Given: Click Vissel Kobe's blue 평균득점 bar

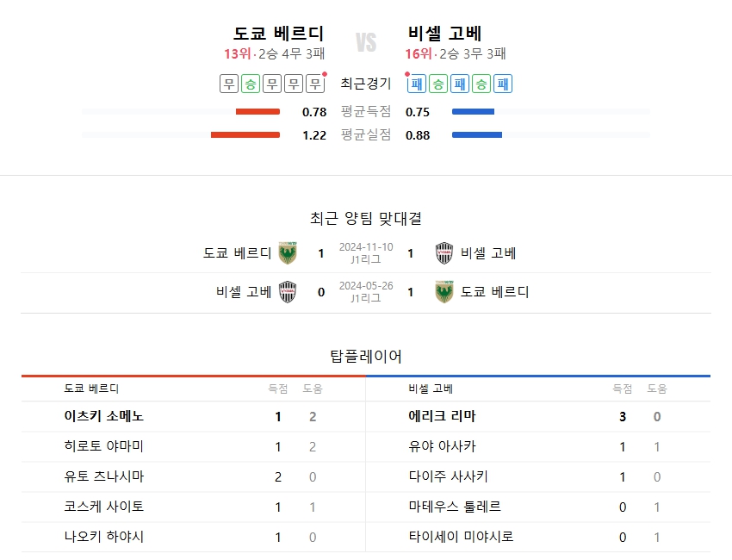Looking at the screenshot, I should tap(473, 111).
